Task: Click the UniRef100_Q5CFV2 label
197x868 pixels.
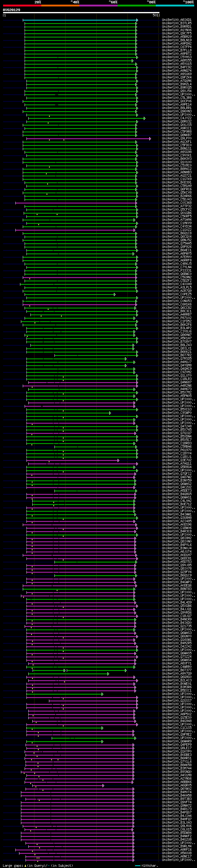Action: (x=176, y=210)
